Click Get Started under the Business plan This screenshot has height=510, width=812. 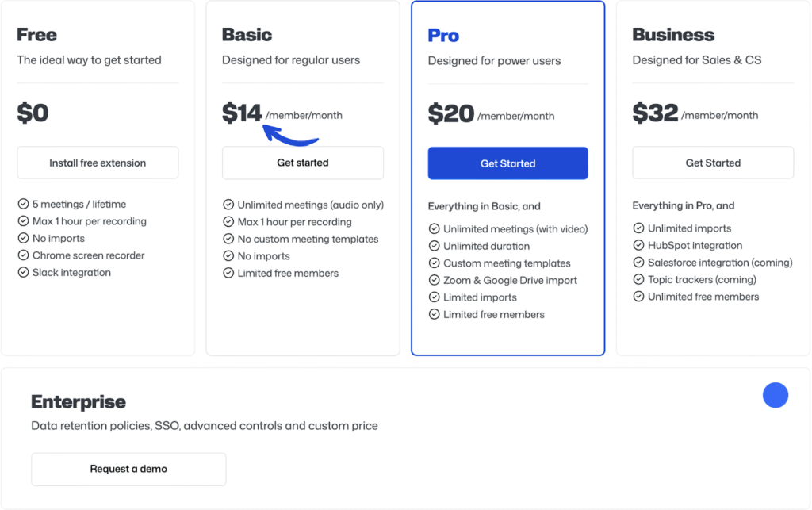point(712,163)
